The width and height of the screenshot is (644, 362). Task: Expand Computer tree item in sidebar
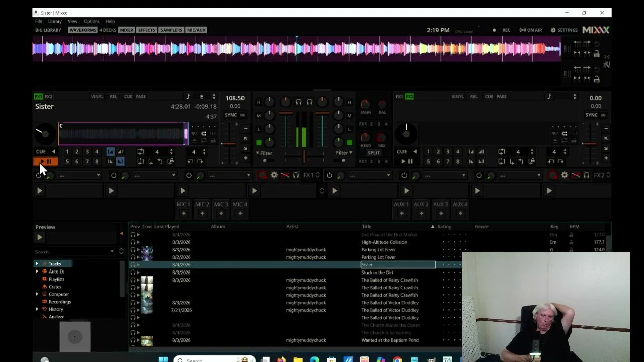37,294
